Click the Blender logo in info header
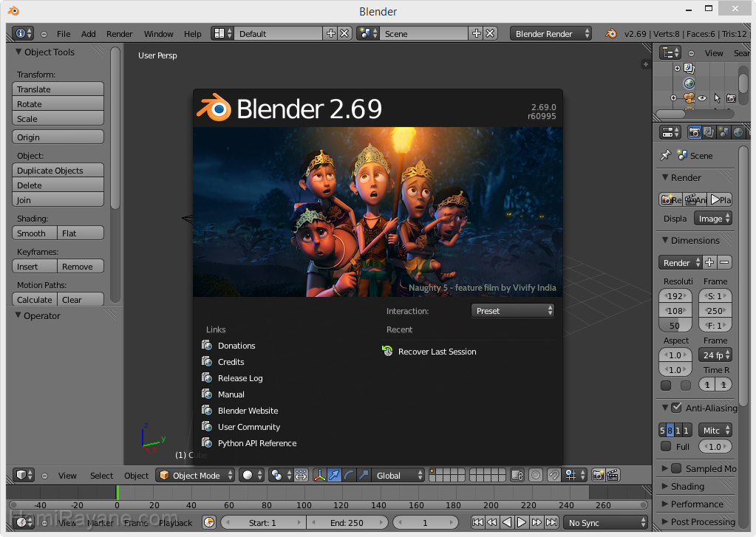 (611, 33)
